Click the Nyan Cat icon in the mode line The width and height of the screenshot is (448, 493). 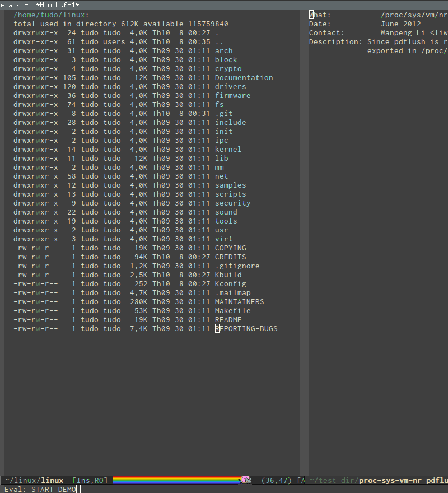pyautogui.click(x=245, y=480)
